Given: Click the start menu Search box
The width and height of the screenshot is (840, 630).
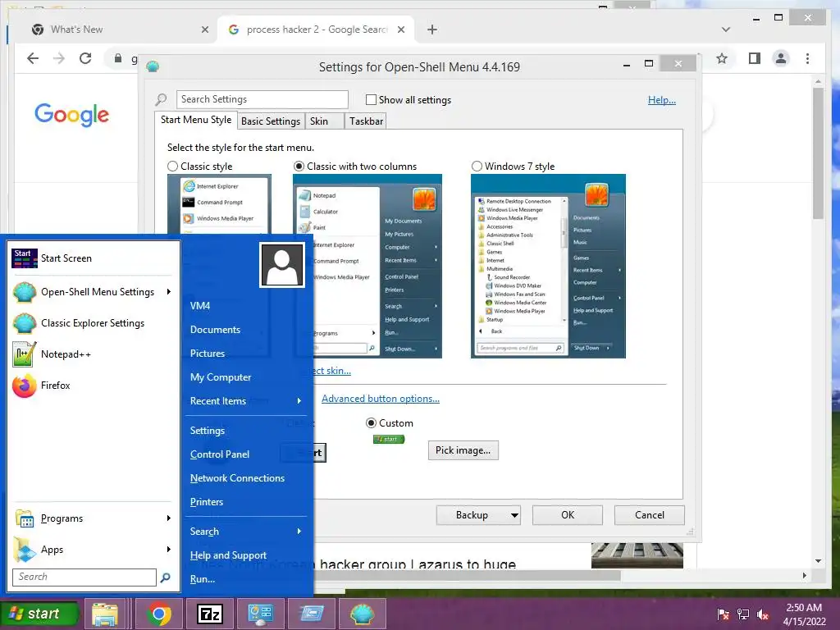Looking at the screenshot, I should coord(84,577).
